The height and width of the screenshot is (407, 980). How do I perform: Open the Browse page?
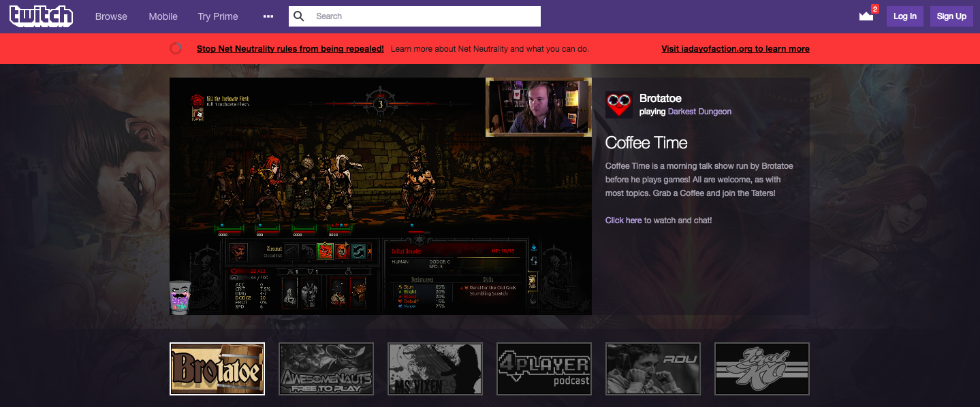point(111,16)
